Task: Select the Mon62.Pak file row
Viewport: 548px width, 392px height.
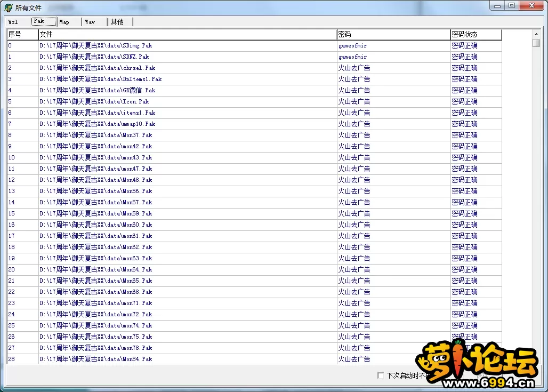Action: coord(254,247)
